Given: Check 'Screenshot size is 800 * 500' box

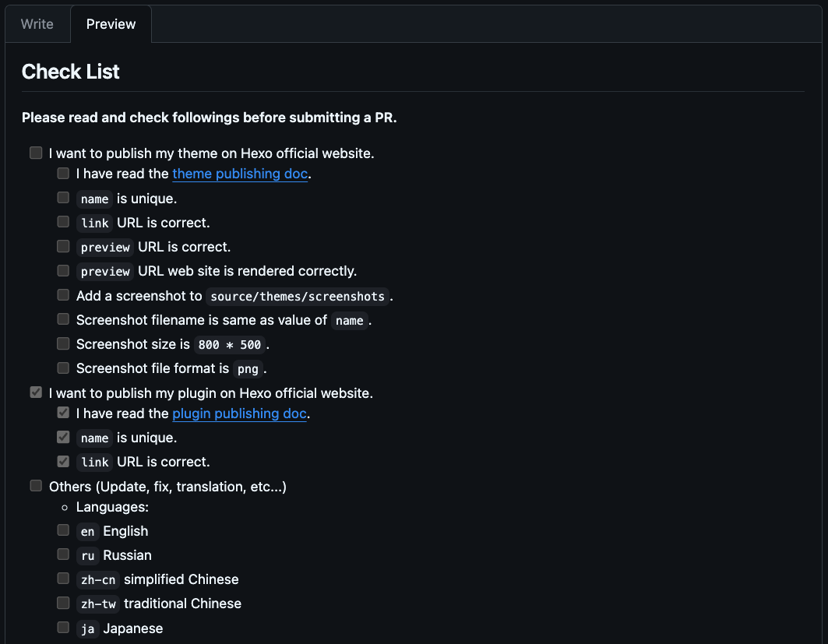Looking at the screenshot, I should (x=63, y=343).
